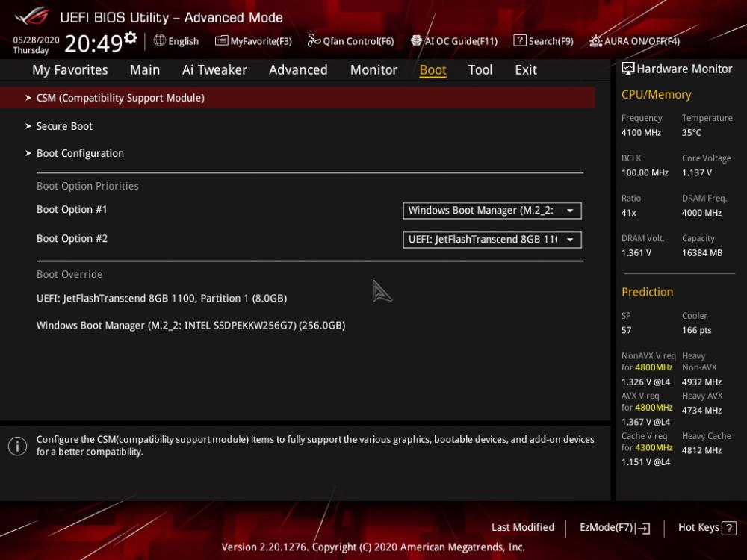Click the AURA light bulb icon
Screen dimensions: 747x560
595,41
